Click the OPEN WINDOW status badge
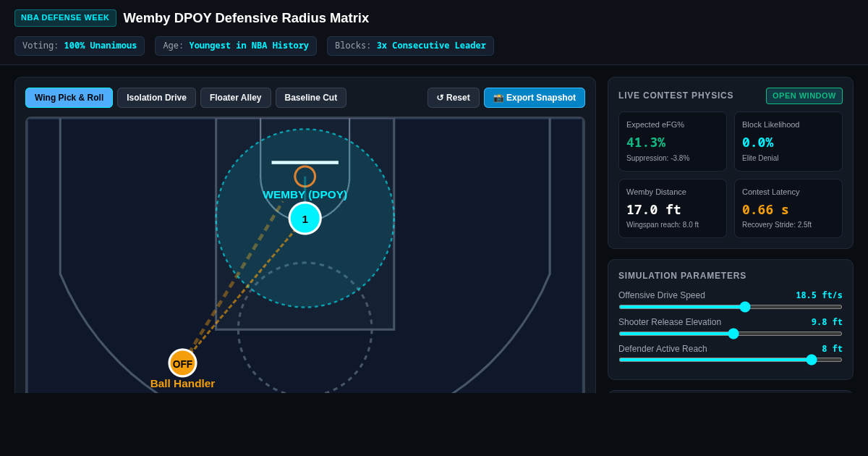This screenshot has height=456, width=868. tap(804, 96)
